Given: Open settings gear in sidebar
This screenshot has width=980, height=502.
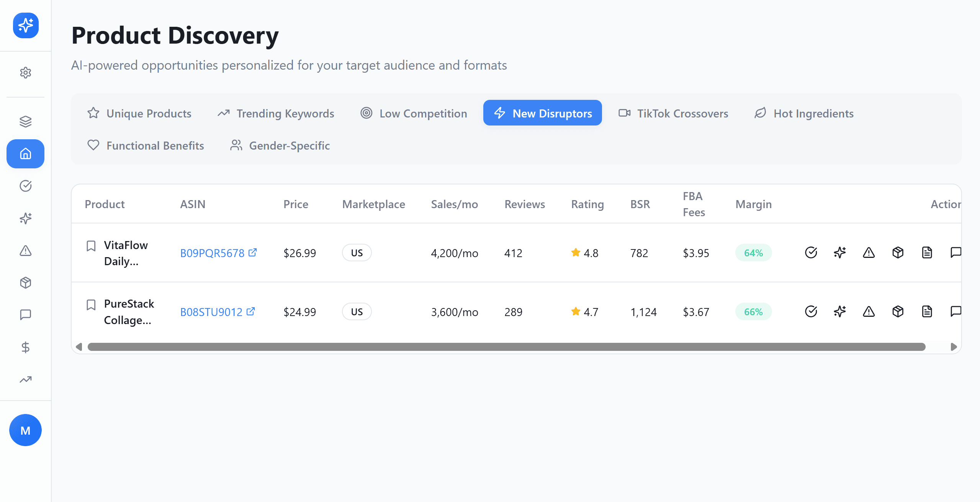Looking at the screenshot, I should [25, 73].
